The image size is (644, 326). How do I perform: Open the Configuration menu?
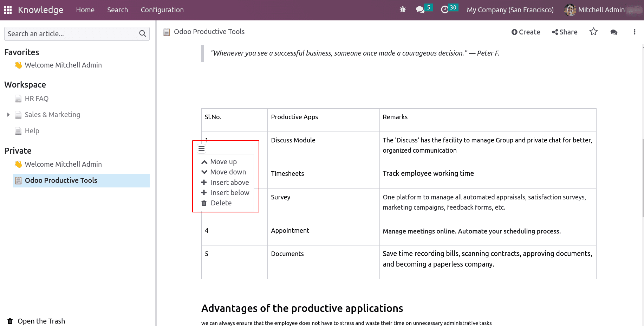click(x=162, y=10)
